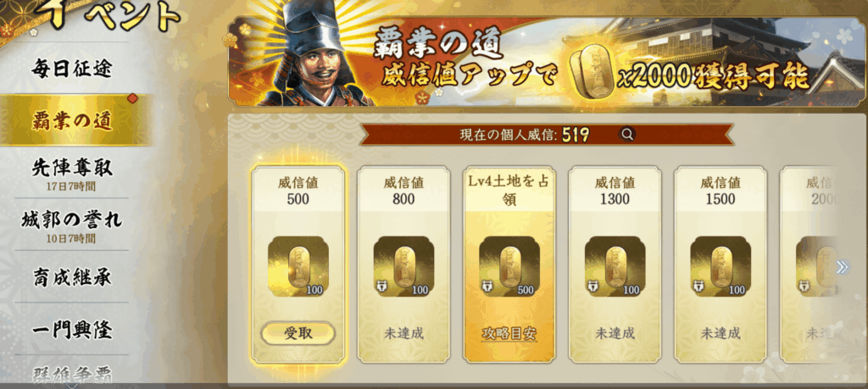Click the gold coin reward in 威信値 800 card
Screen dimensions: 868x389
point(403,266)
